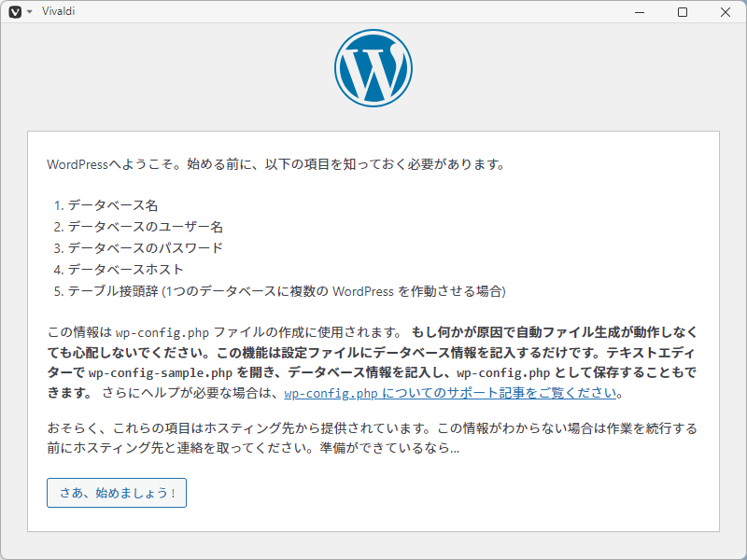This screenshot has height=560, width=747.
Task: Click list item データベースホスト
Action: (x=125, y=270)
